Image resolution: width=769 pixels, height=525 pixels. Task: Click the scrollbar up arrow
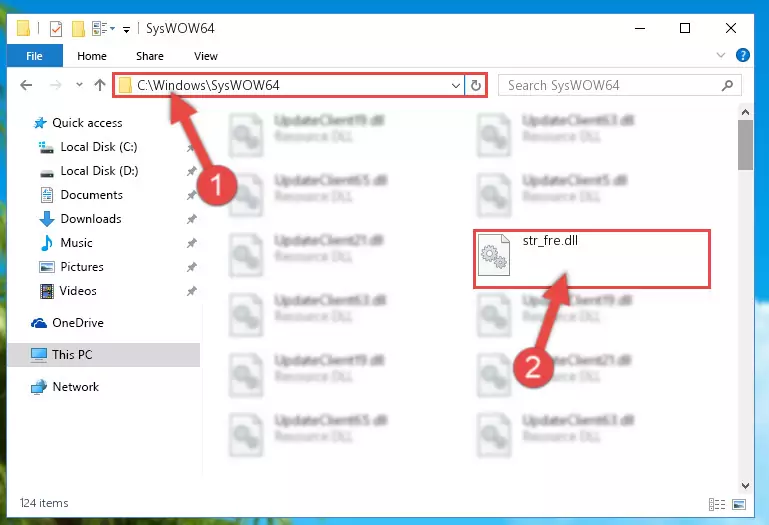745,112
